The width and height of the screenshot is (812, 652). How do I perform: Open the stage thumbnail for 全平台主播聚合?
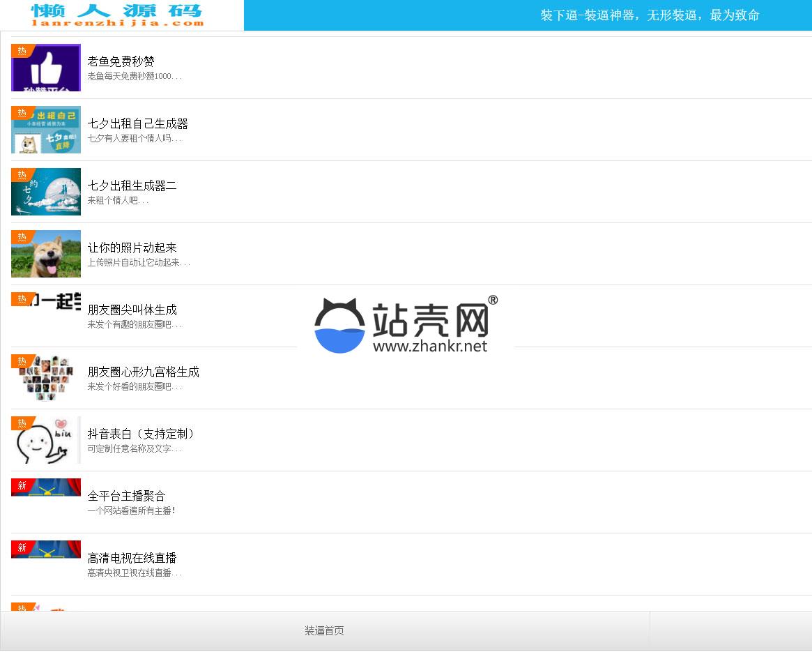point(46,487)
